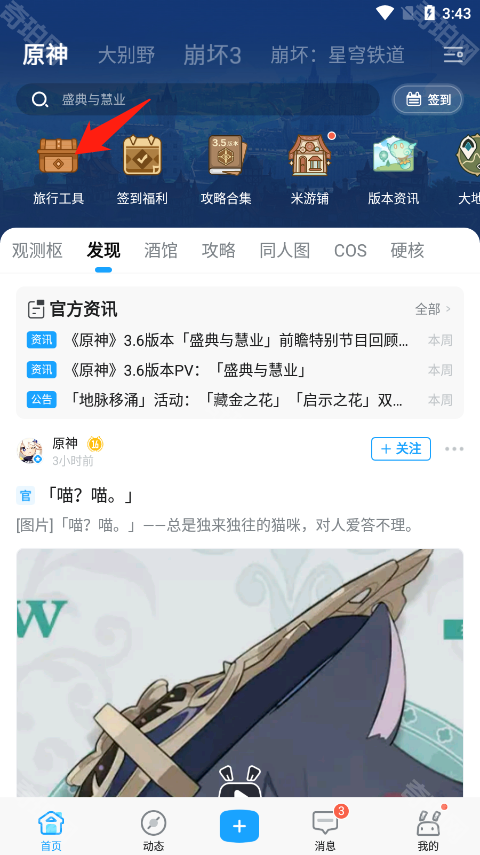Open the 版本资讯 icon
Image resolution: width=480 pixels, height=855 pixels.
[x=394, y=155]
